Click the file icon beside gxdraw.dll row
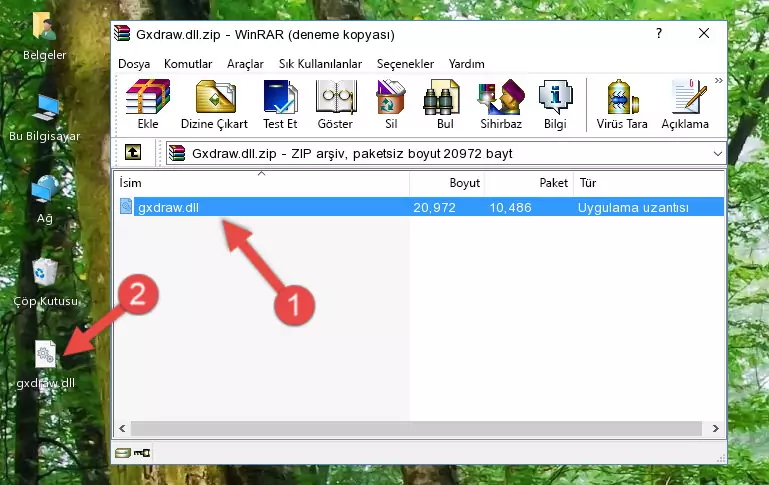The image size is (769, 485). click(x=126, y=206)
